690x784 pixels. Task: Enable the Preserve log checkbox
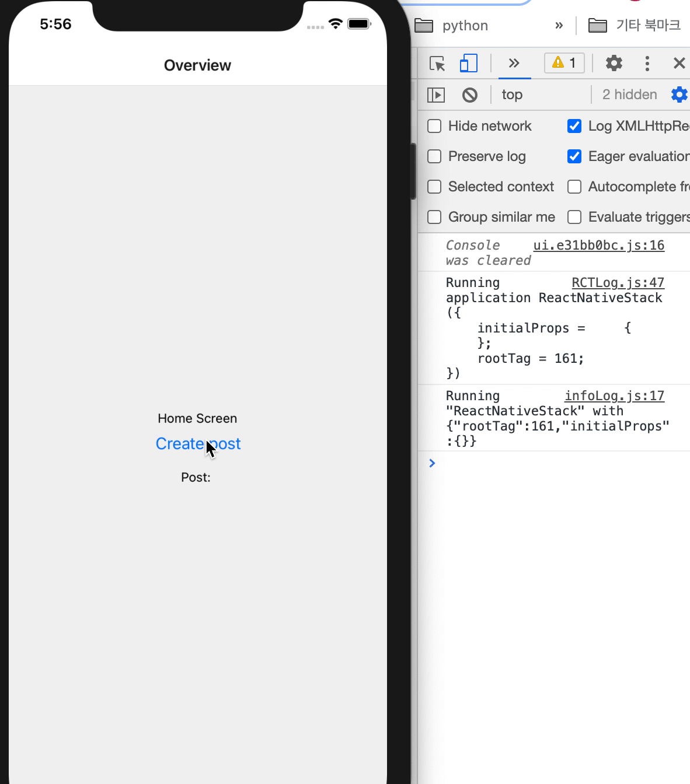(x=434, y=156)
